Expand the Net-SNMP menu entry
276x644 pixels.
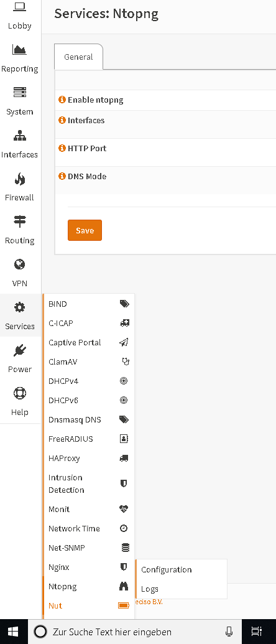click(89, 548)
